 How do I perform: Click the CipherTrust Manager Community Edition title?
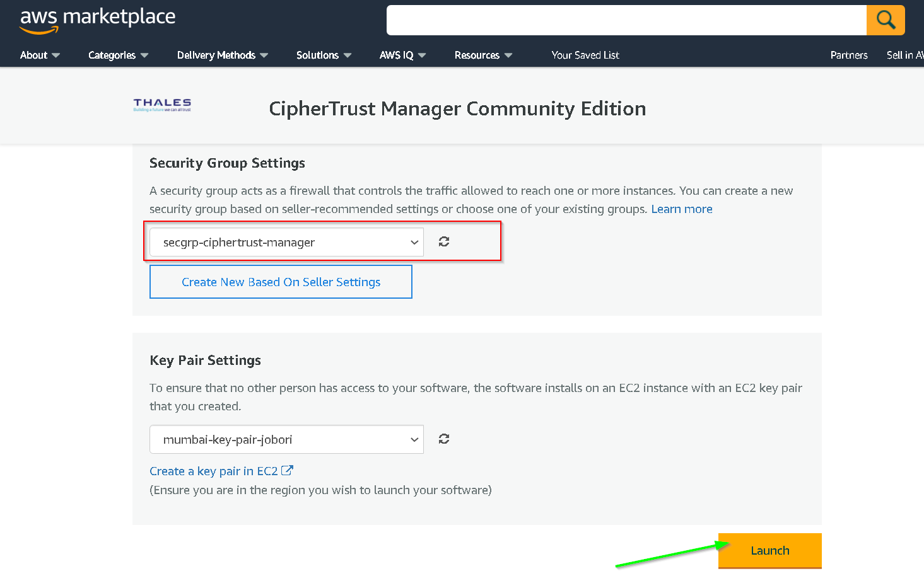click(457, 108)
